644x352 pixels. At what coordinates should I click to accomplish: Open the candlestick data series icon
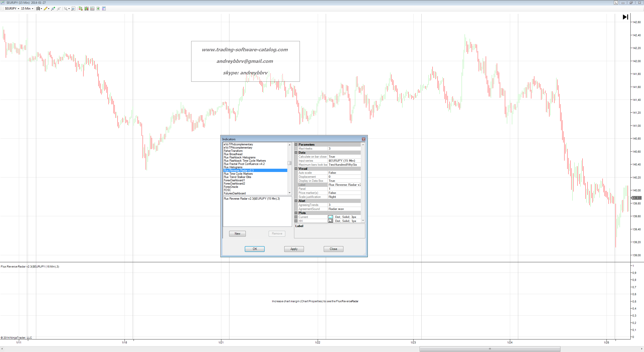click(x=86, y=9)
